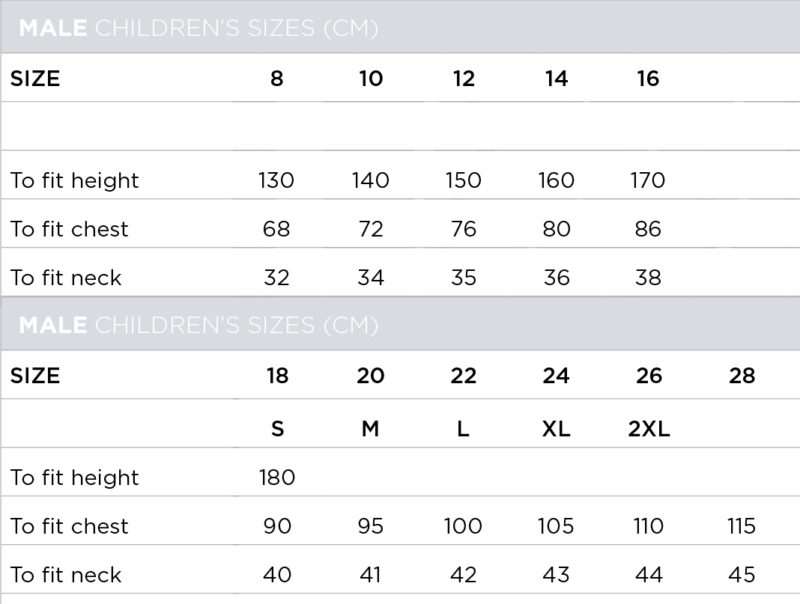This screenshot has width=800, height=604.
Task: Select the 115 chest measurement
Action: click(741, 526)
